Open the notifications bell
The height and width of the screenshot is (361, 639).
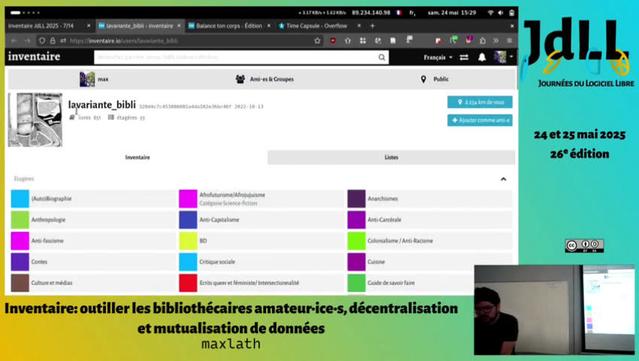click(482, 57)
